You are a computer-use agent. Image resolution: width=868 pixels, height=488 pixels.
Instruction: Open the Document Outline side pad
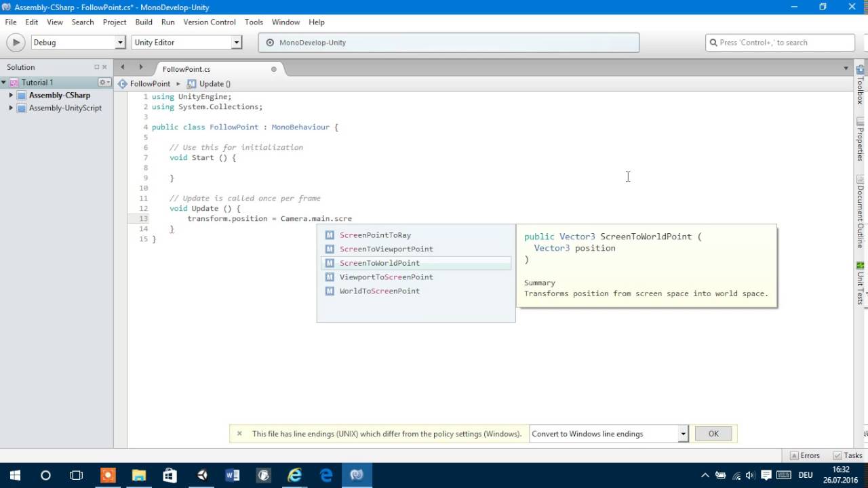coord(860,211)
